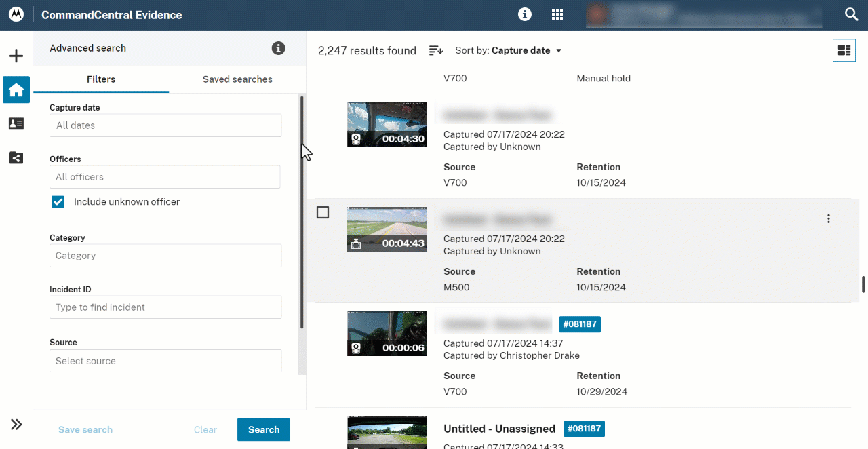Click the #081187 incident tag for Christopher Drake

pos(580,324)
